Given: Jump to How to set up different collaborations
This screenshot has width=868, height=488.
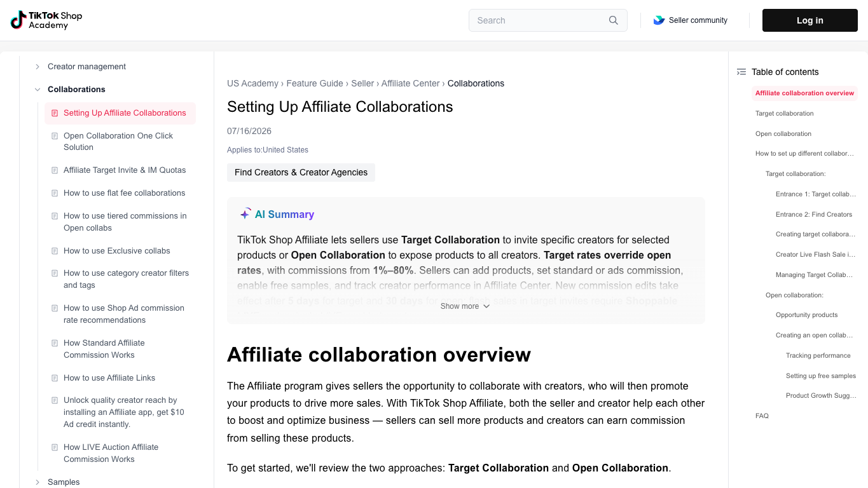Looking at the screenshot, I should [804, 154].
